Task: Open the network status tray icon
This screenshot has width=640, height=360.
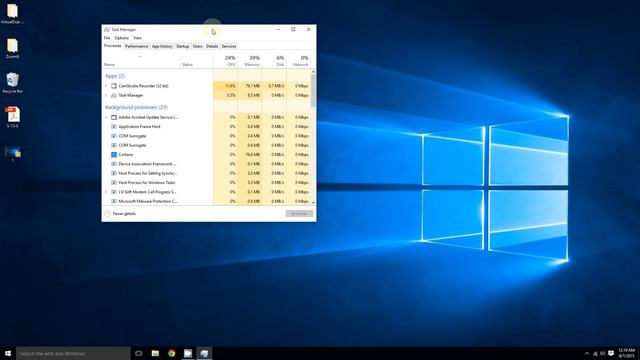Action: pos(595,353)
